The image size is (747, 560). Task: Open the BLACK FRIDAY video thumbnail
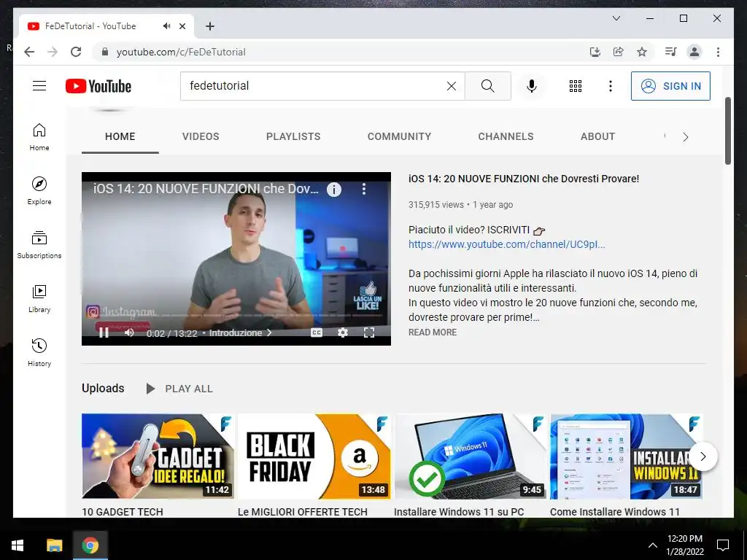click(x=314, y=456)
